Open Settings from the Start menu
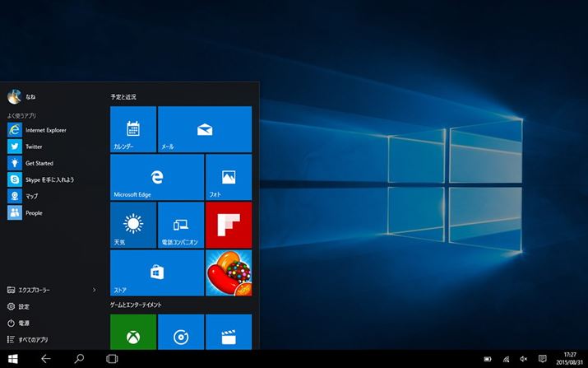The width and height of the screenshot is (588, 368). pos(24,306)
